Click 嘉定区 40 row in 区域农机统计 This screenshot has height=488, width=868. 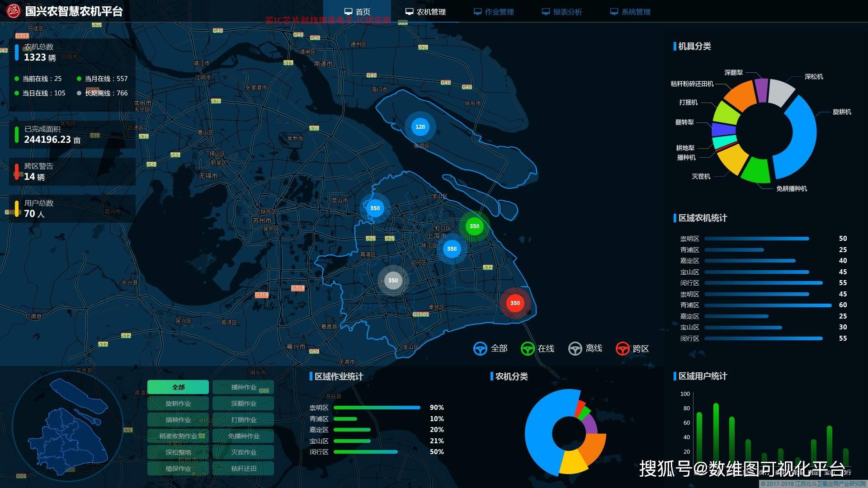764,261
